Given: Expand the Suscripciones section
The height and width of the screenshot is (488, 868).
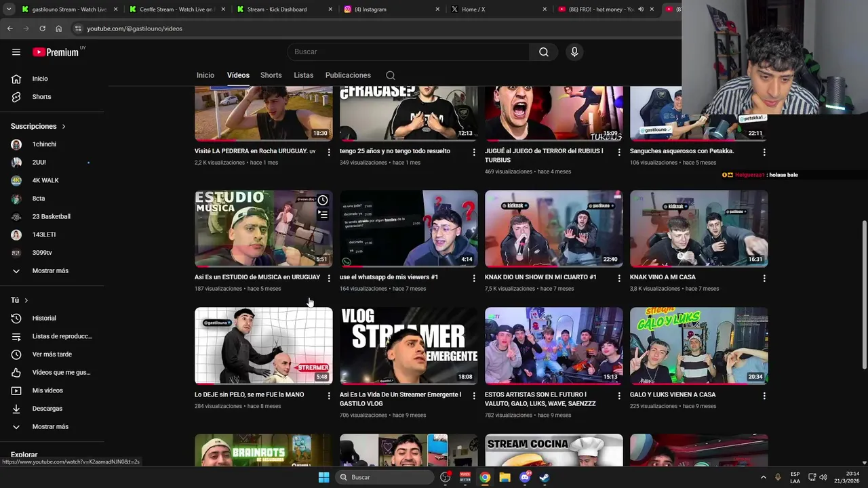Looking at the screenshot, I should [x=39, y=126].
